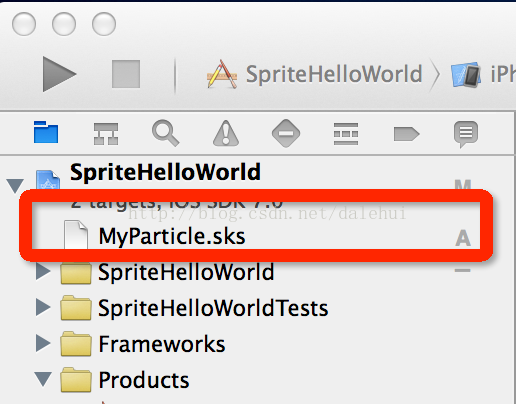Expand the SpriteHelloWorldTests folder triangle

click(43, 307)
